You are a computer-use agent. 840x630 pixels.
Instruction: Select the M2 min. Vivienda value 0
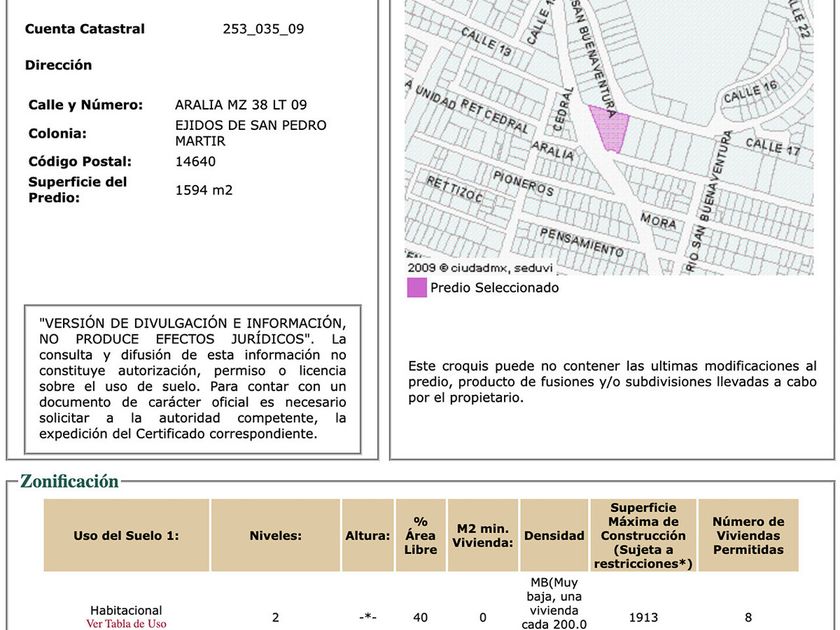tap(483, 617)
